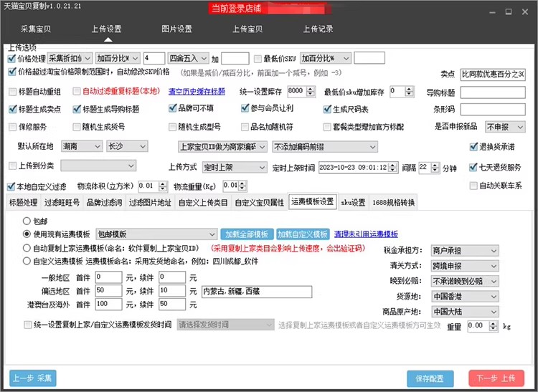538x392 pixels.
Task: Click the 卖点 text input field
Action: (492, 75)
